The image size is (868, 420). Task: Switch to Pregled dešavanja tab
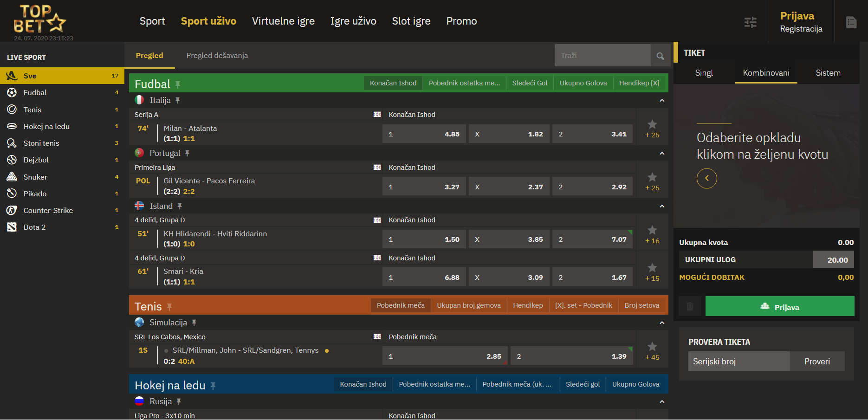click(x=217, y=56)
